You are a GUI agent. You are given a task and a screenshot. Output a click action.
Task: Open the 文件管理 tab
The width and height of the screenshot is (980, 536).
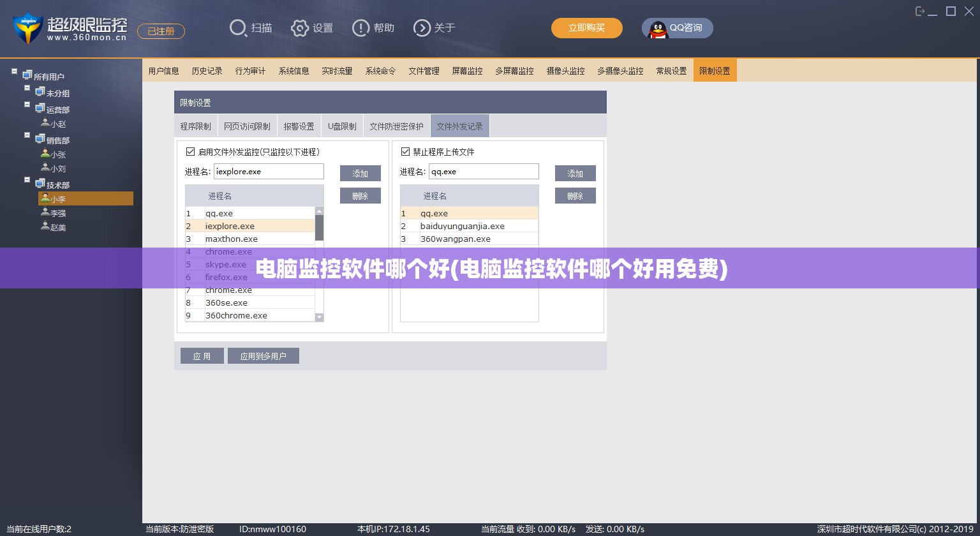point(424,71)
